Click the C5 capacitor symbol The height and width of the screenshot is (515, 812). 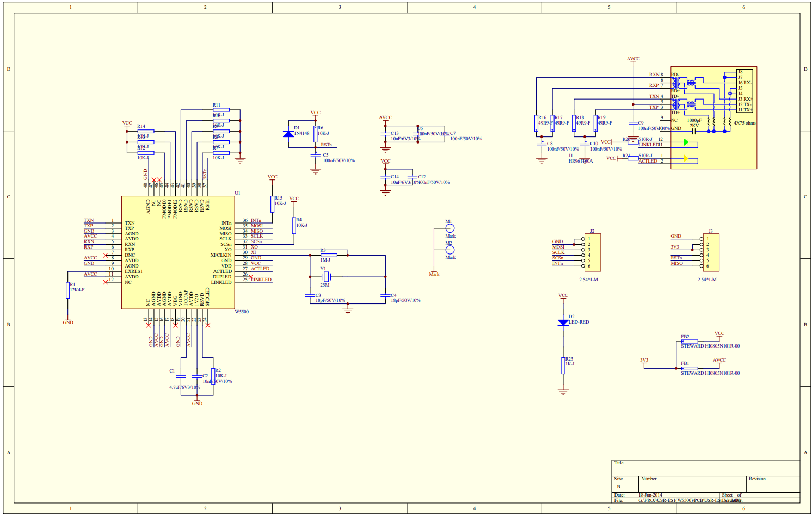(x=316, y=155)
